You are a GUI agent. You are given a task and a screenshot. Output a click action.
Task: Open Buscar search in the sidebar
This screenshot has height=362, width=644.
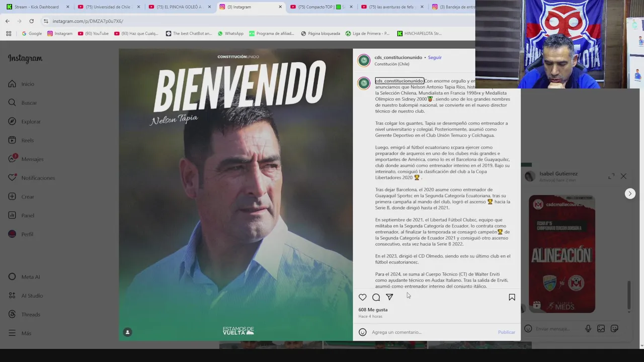(23, 103)
